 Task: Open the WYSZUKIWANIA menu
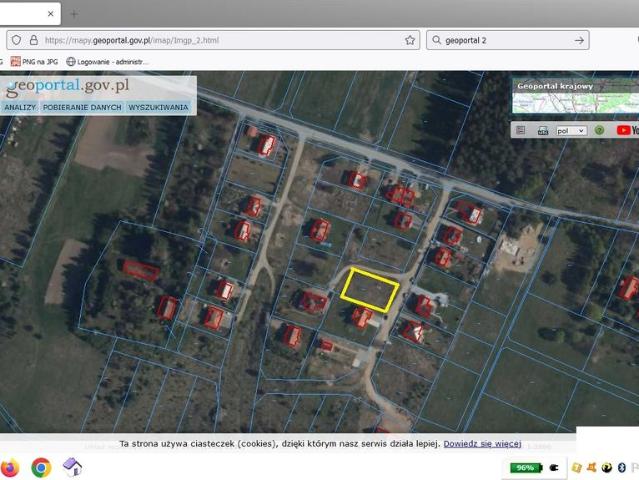(x=158, y=107)
